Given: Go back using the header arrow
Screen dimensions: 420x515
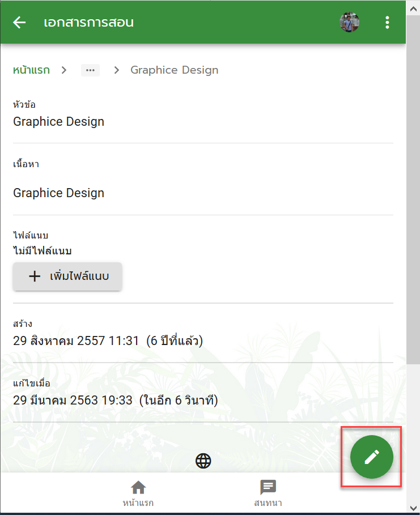Looking at the screenshot, I should 19,22.
